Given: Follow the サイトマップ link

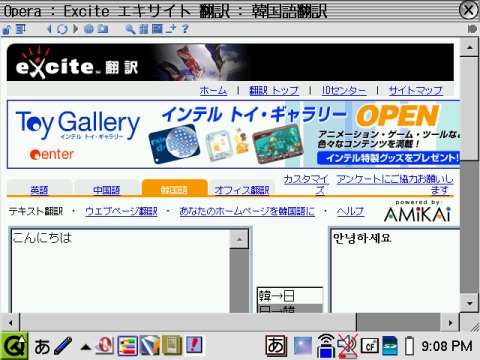Looking at the screenshot, I should coord(416,90).
